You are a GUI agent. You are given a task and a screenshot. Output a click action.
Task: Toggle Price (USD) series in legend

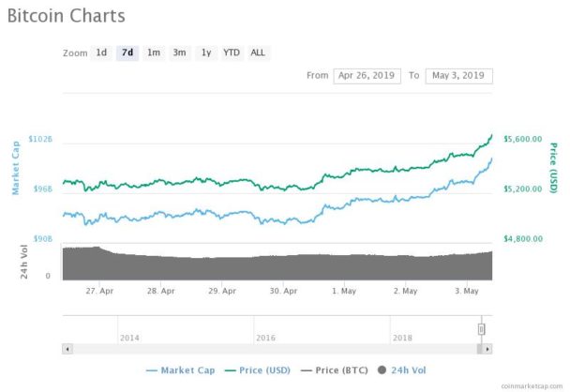pyautogui.click(x=258, y=370)
